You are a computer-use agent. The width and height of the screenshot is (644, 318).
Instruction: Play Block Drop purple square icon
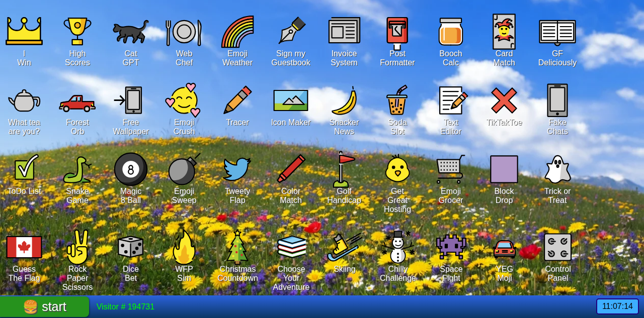pos(504,169)
